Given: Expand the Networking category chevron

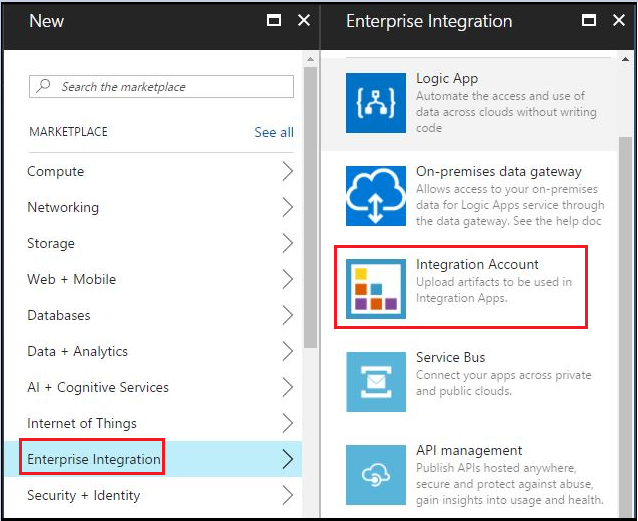Looking at the screenshot, I should coord(288,207).
